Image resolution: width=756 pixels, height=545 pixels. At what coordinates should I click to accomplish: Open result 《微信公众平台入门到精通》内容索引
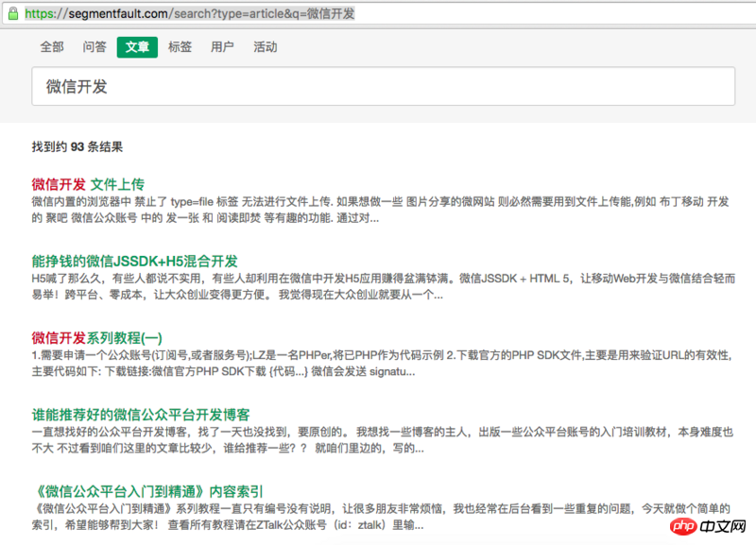pos(147,491)
